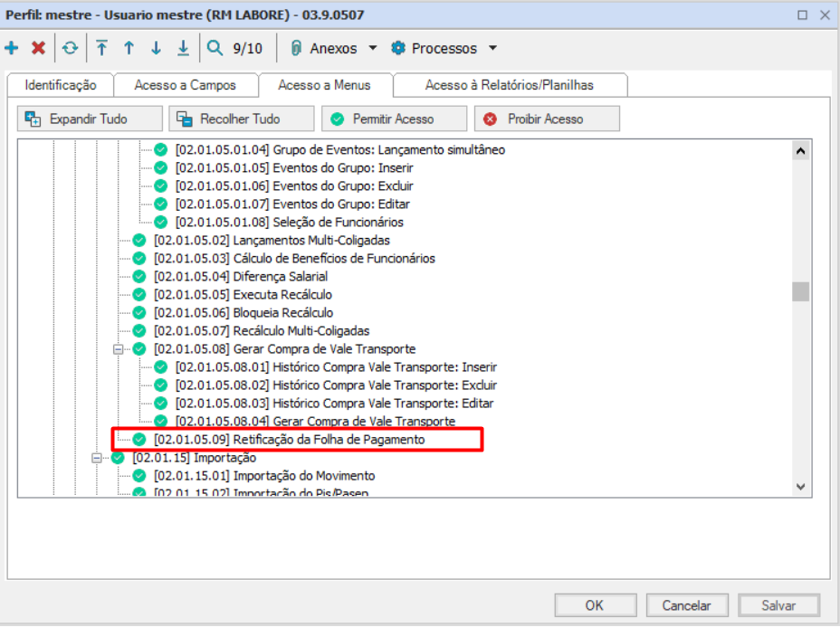Screen dimensions: 840x637
Task: Go to next record down arrow
Action: tap(156, 48)
